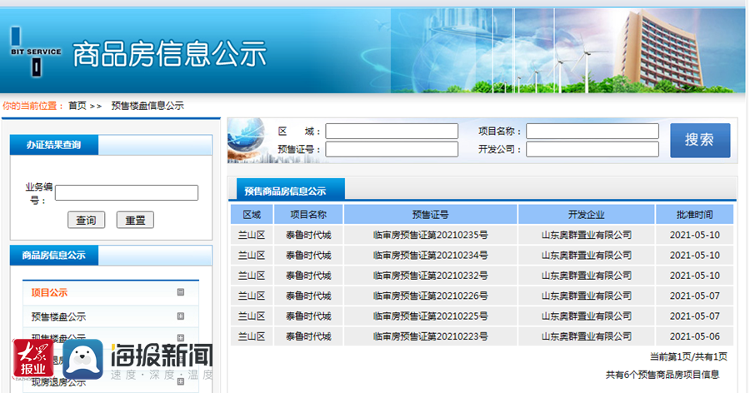This screenshot has width=750, height=393.
Task: Select permit 临审房预售证第20210223号
Action: (430, 337)
